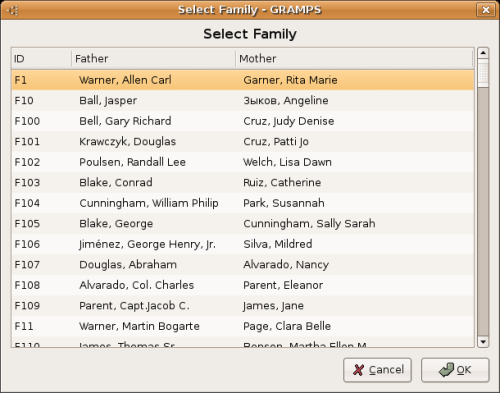Click the window menu icon in title bar
This screenshot has width=500, height=393.
point(12,10)
